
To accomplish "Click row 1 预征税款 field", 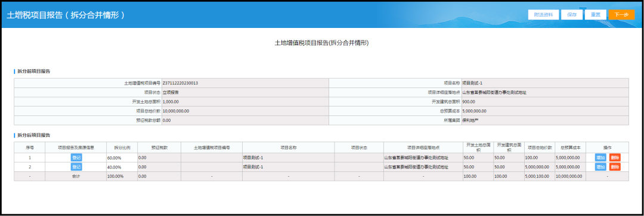I will click(x=159, y=158).
